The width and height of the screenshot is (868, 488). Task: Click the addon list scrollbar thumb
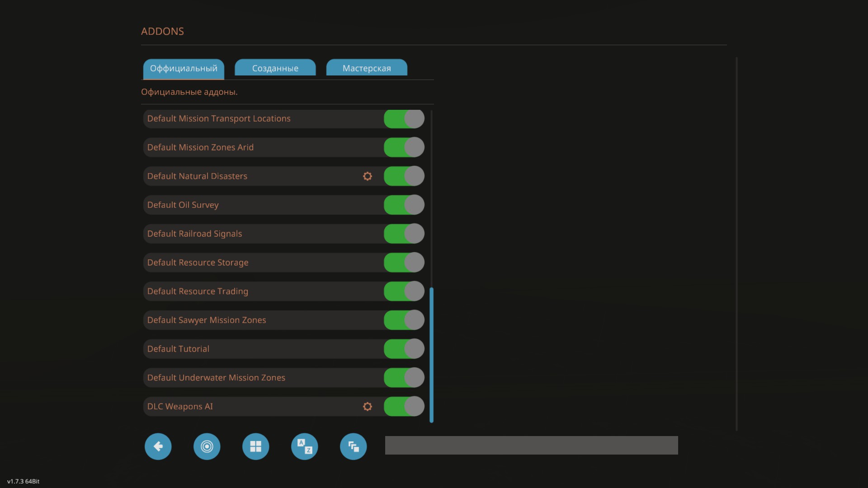pos(431,355)
